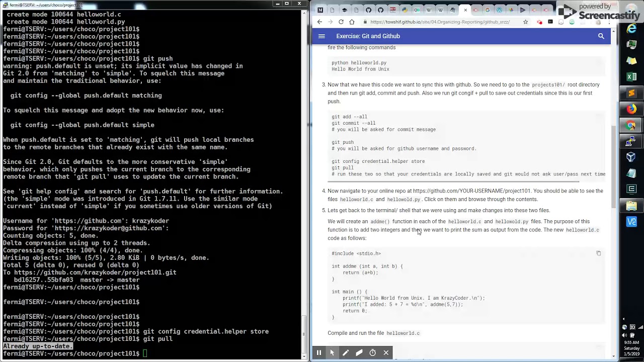Switch to Chrome in the taskbar
Image resolution: width=644 pixels, height=362 pixels.
click(x=631, y=125)
